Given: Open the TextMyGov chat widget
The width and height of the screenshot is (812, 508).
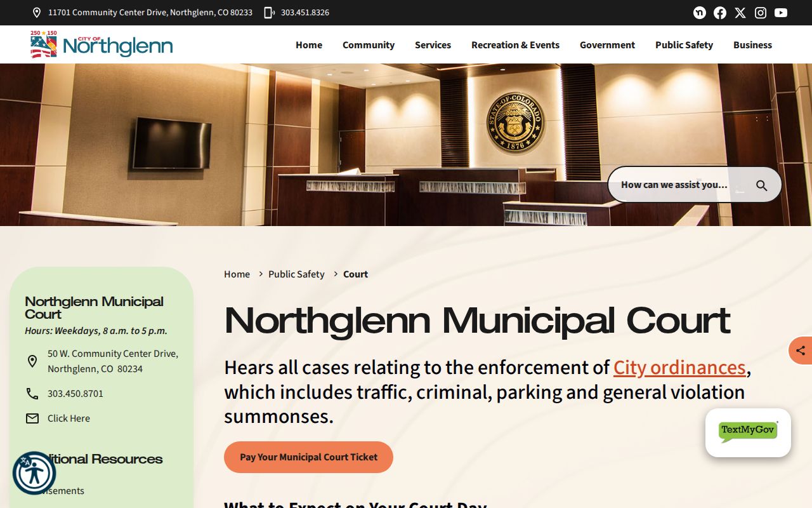Looking at the screenshot, I should click(x=748, y=432).
